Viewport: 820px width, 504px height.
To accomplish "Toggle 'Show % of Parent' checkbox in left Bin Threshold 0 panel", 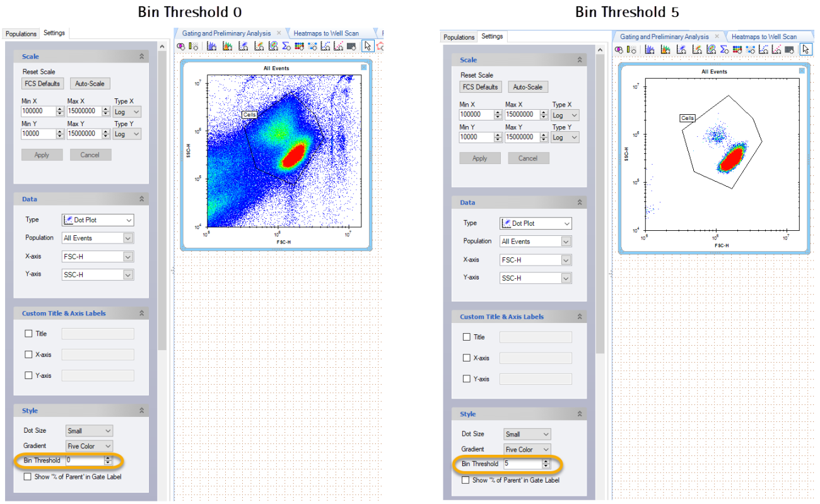I will tap(28, 477).
